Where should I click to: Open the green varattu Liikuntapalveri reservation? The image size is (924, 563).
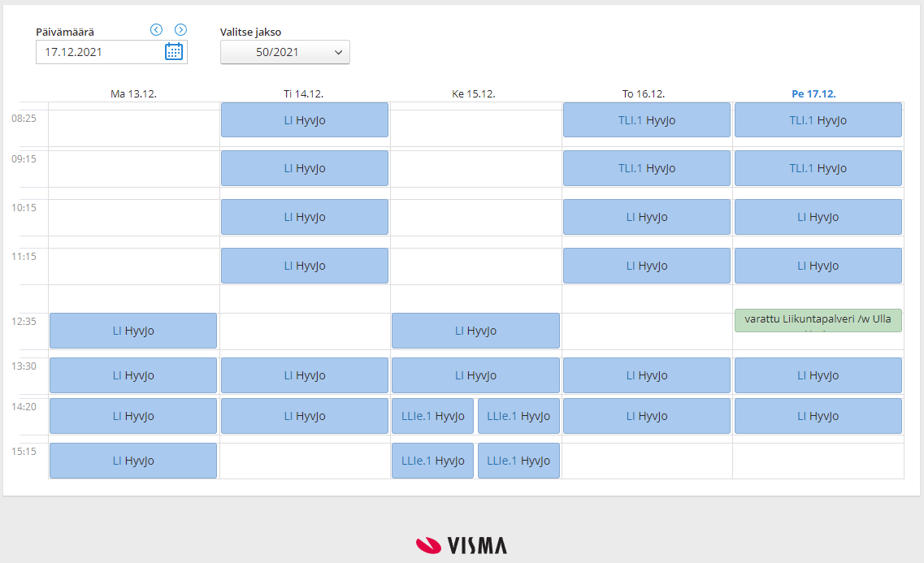(x=818, y=320)
